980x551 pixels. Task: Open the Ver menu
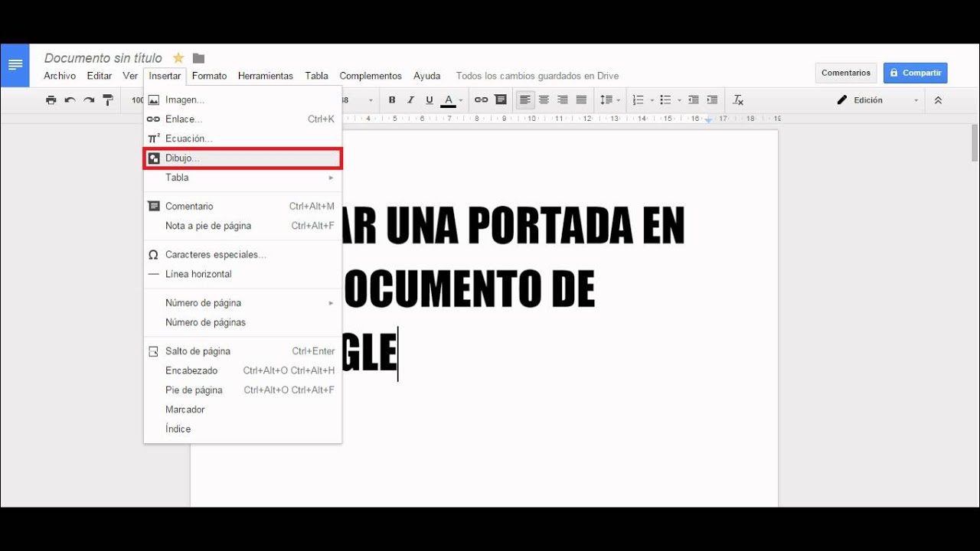click(130, 76)
